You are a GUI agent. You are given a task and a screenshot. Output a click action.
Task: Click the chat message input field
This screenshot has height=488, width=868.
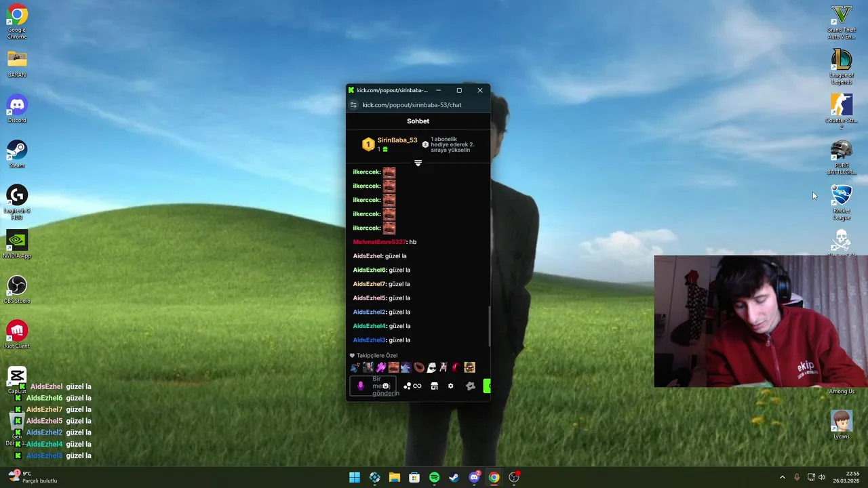click(372, 386)
